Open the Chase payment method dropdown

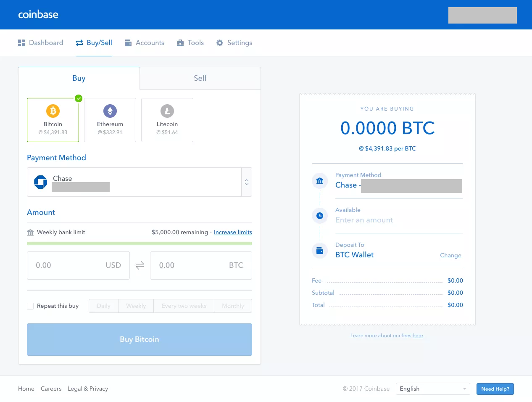140,182
